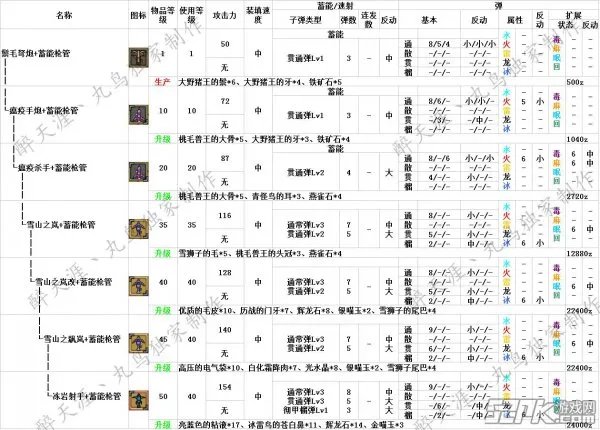Click the 状态 sub-header under 扩展

pyautogui.click(x=566, y=24)
